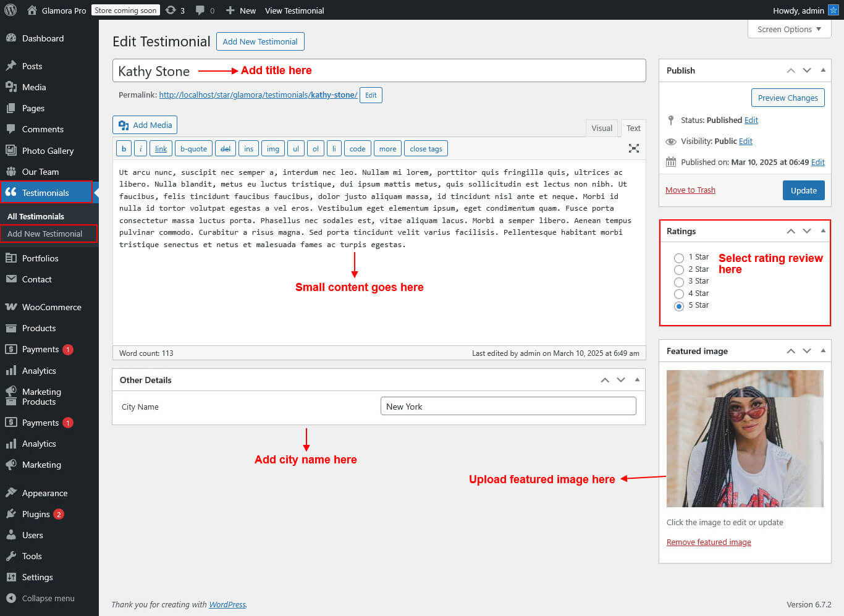Move Publish panel down arrow
This screenshot has width=844, height=616.
pos(807,70)
